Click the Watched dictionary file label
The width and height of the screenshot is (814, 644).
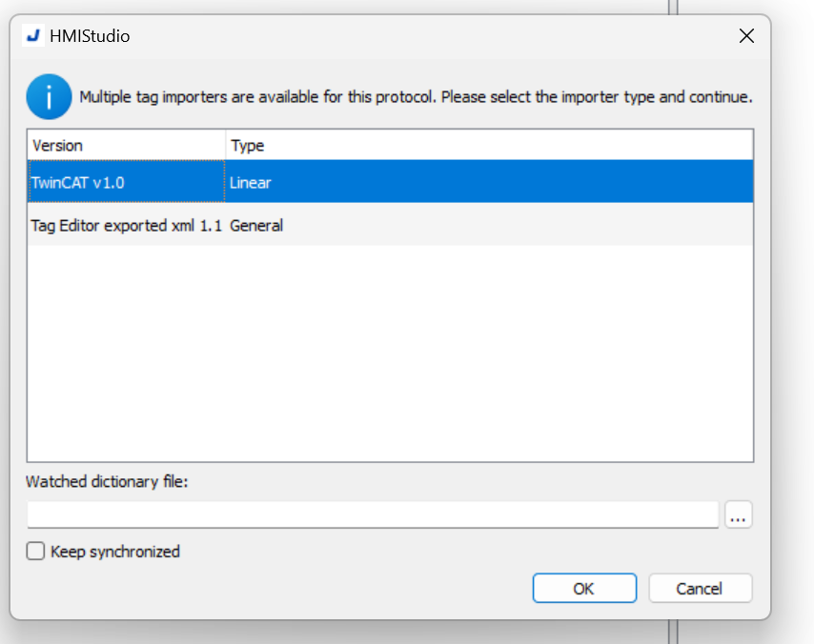[x=107, y=482]
